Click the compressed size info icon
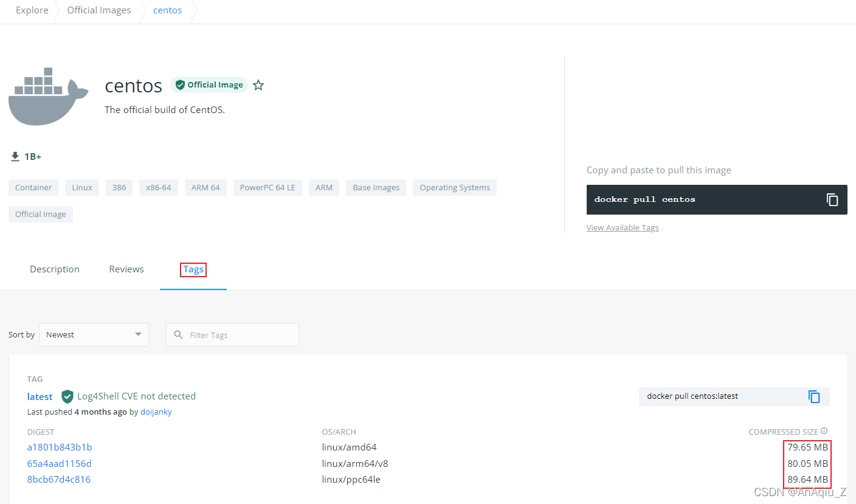The width and height of the screenshot is (856, 504). [824, 431]
